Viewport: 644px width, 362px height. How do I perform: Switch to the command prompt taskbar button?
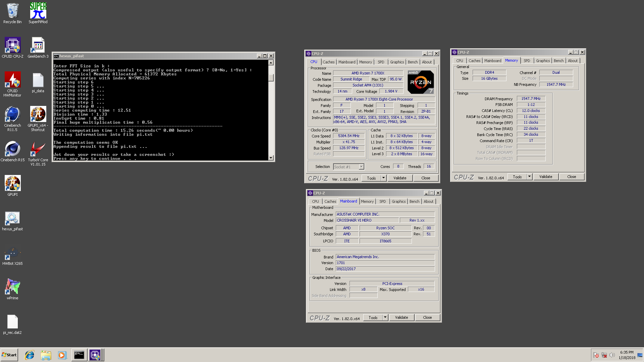pyautogui.click(x=79, y=355)
